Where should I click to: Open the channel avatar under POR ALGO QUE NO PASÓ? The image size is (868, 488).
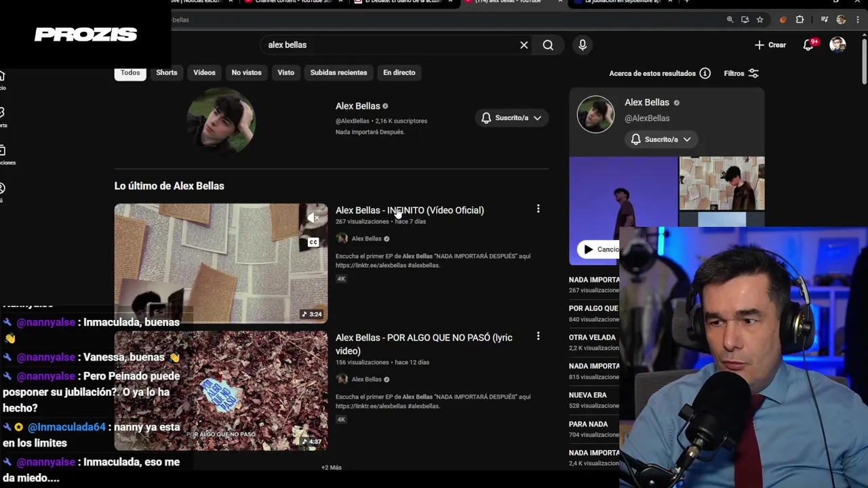[342, 380]
